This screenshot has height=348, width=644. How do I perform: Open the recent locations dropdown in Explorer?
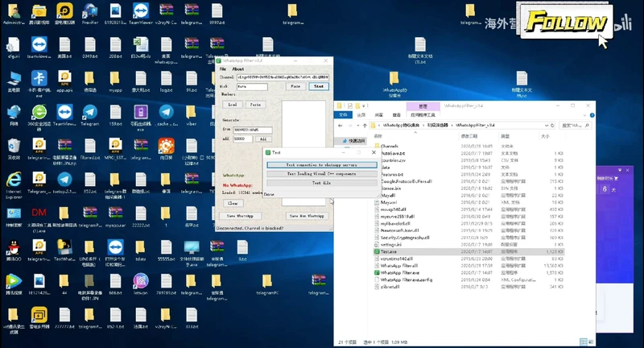pos(357,126)
